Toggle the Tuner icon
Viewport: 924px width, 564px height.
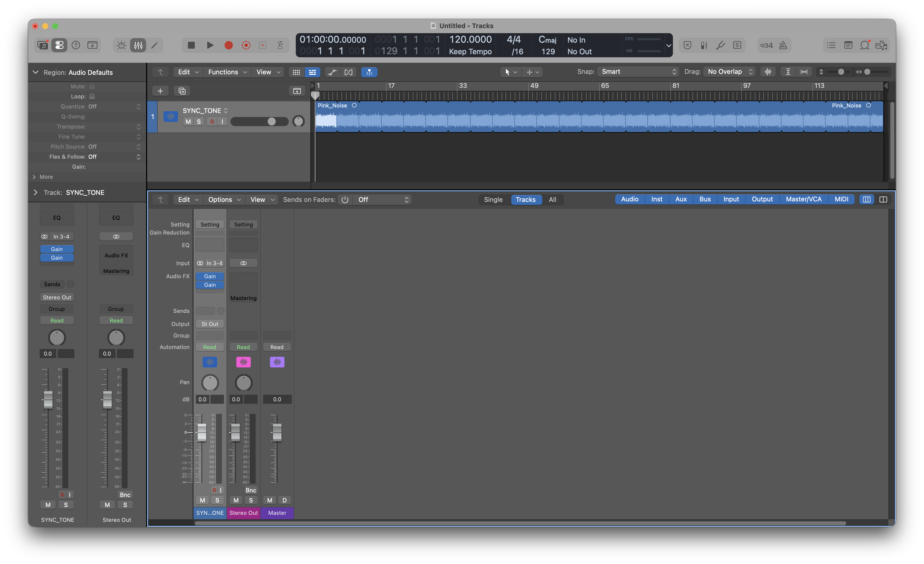[720, 45]
